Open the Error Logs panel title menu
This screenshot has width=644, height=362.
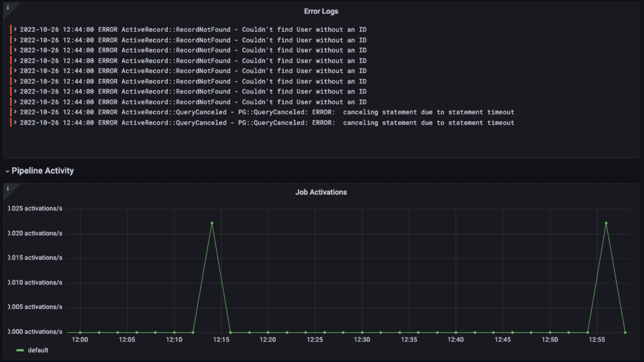pyautogui.click(x=321, y=11)
